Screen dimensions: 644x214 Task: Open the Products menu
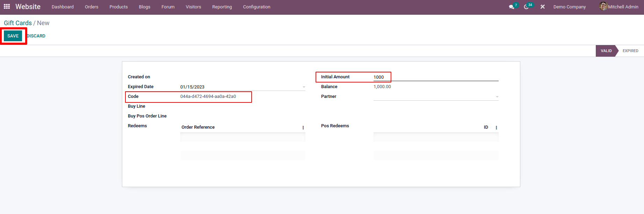click(x=118, y=7)
